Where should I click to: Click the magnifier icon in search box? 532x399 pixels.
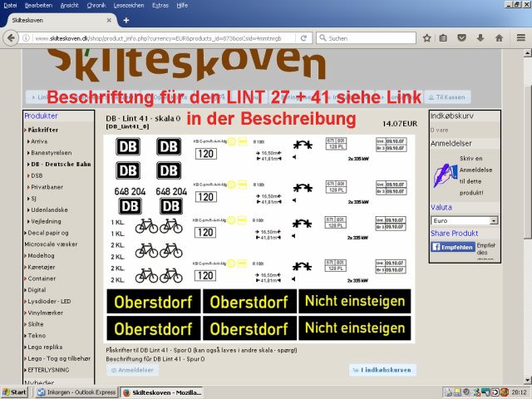[x=323, y=38]
